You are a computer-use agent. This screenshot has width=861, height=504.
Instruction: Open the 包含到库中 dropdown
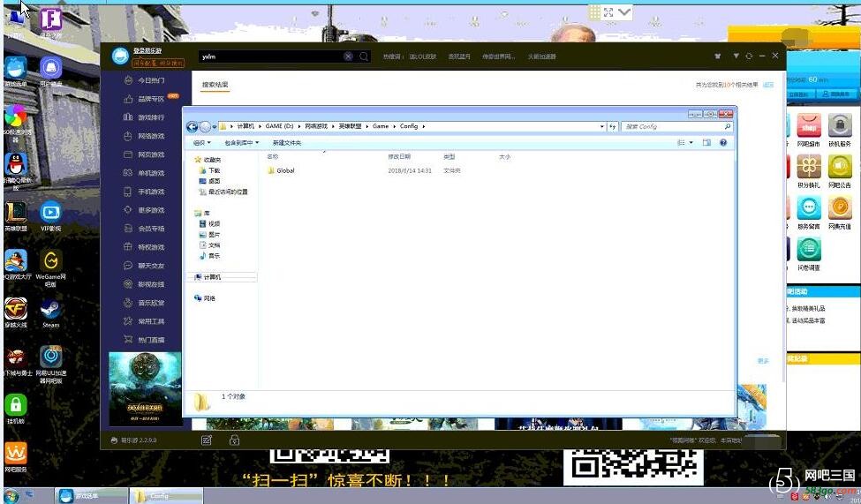click(241, 143)
